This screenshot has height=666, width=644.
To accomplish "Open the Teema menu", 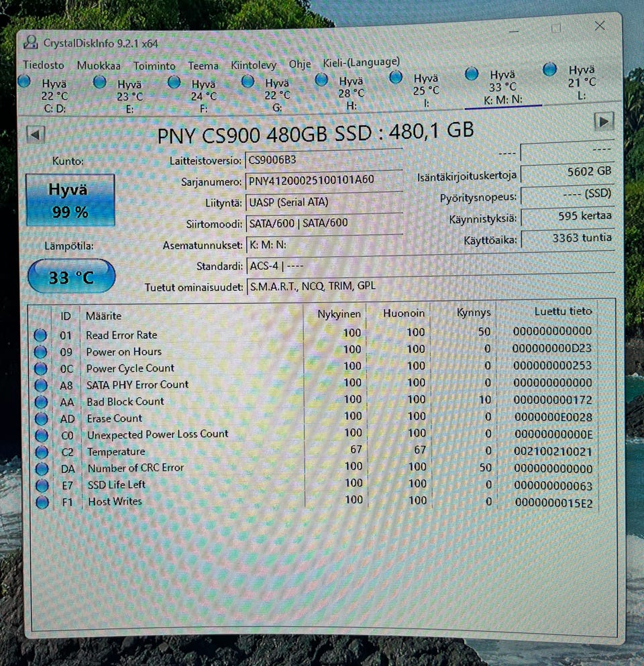I will click(x=203, y=66).
